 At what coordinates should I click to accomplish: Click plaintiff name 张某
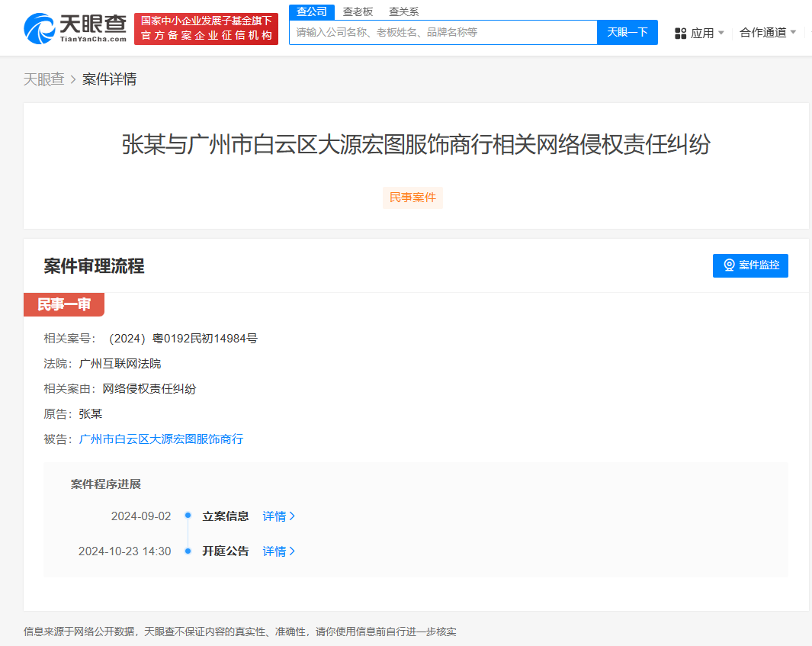pos(91,414)
